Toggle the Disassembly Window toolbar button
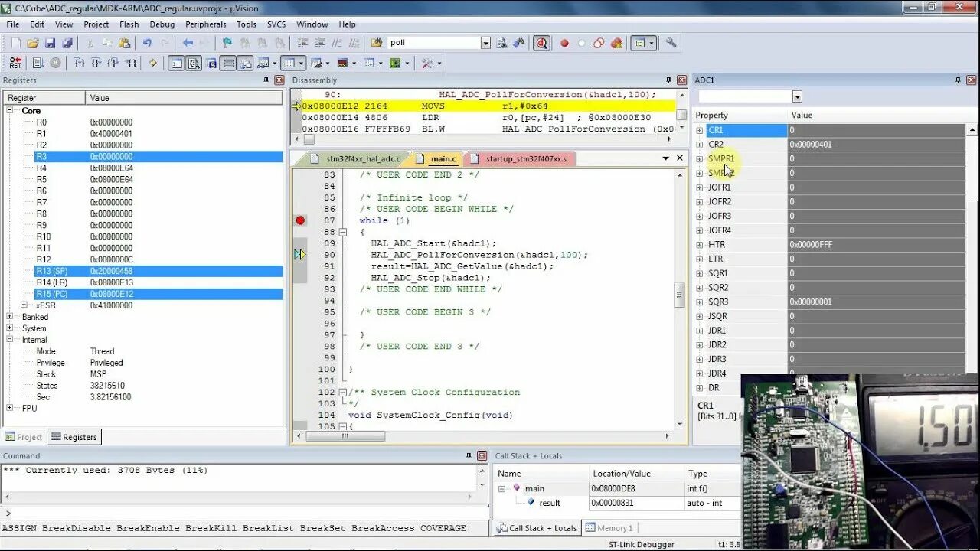This screenshot has height=551, width=980. pos(194,63)
